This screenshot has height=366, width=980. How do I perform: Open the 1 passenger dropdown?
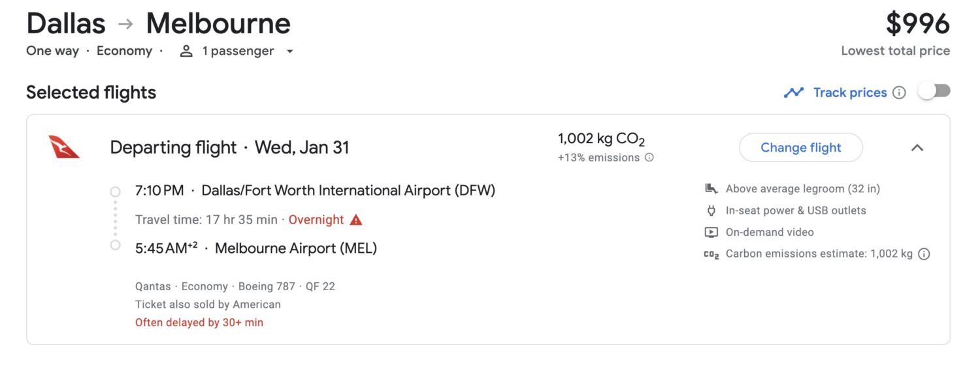tap(289, 51)
